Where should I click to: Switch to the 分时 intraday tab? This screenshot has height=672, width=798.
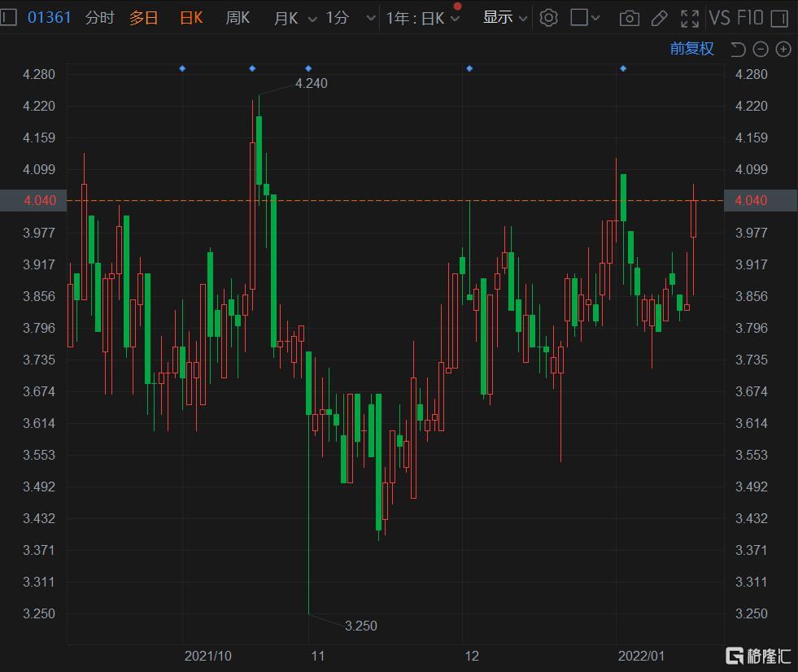click(x=100, y=18)
